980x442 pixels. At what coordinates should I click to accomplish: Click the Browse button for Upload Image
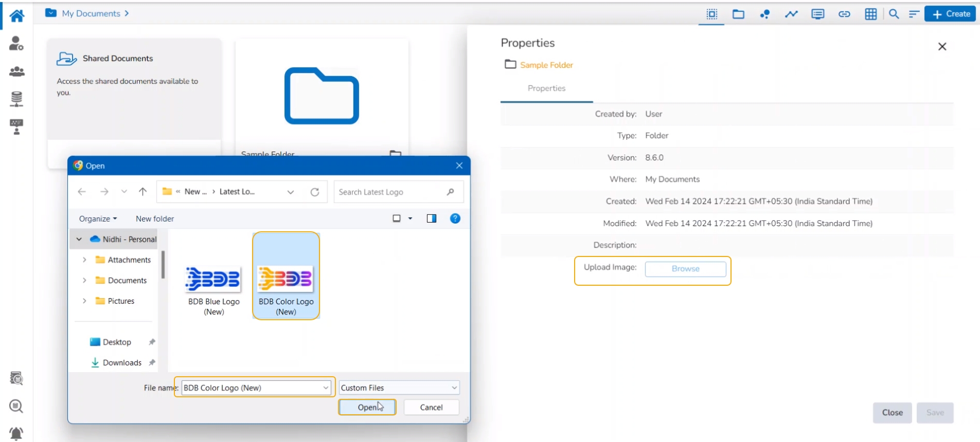pyautogui.click(x=685, y=269)
